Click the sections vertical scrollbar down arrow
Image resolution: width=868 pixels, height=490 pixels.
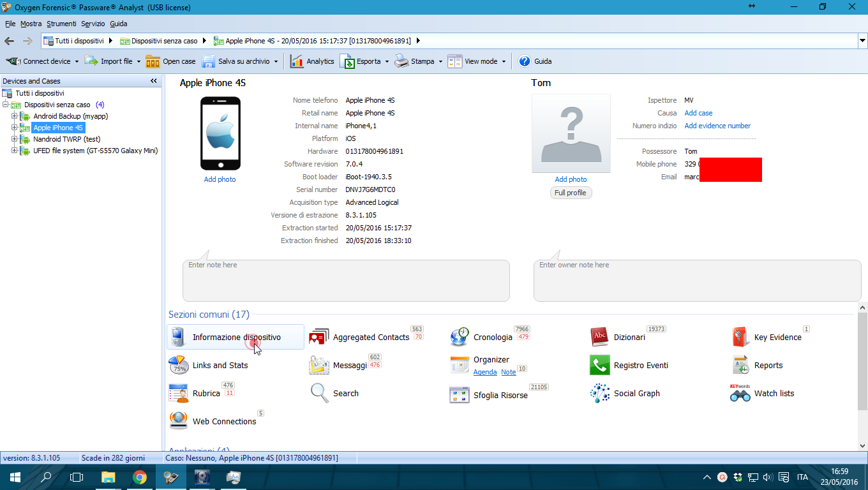click(x=862, y=446)
